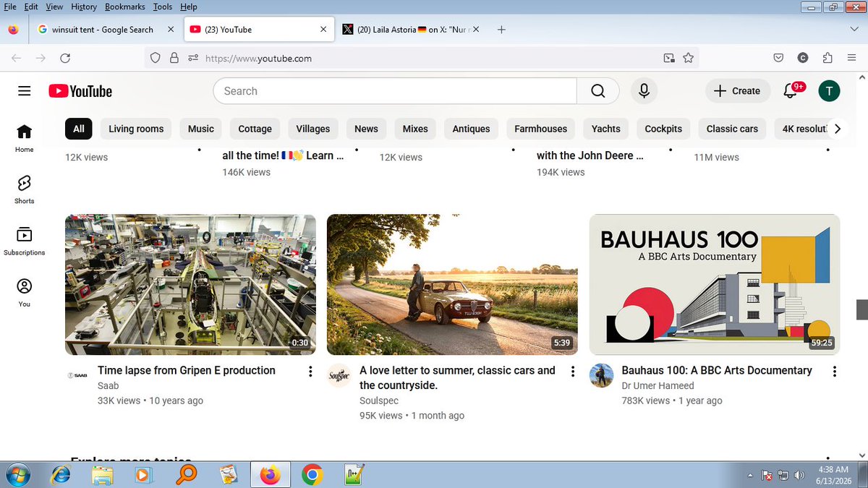The width and height of the screenshot is (868, 488).
Task: Select the Music chip
Action: pyautogui.click(x=201, y=129)
